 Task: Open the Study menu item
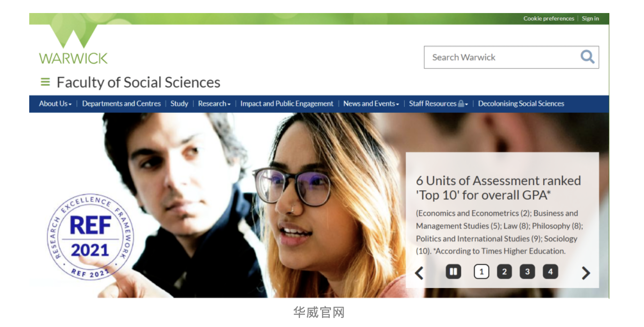(x=179, y=104)
